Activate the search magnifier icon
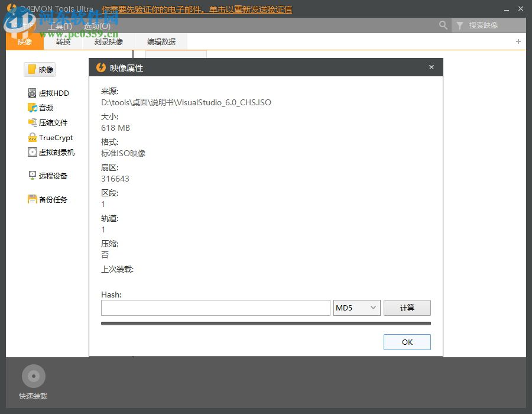The width and height of the screenshot is (532, 414). [443, 25]
